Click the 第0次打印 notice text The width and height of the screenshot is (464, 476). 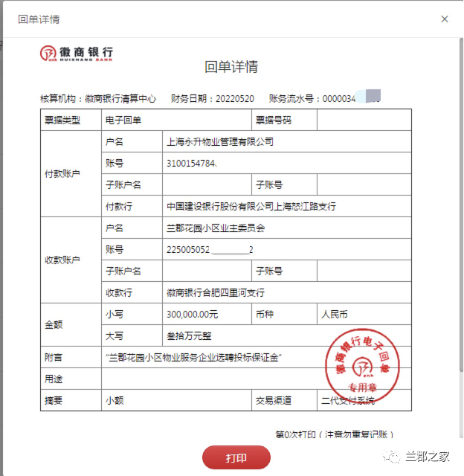tap(335, 434)
